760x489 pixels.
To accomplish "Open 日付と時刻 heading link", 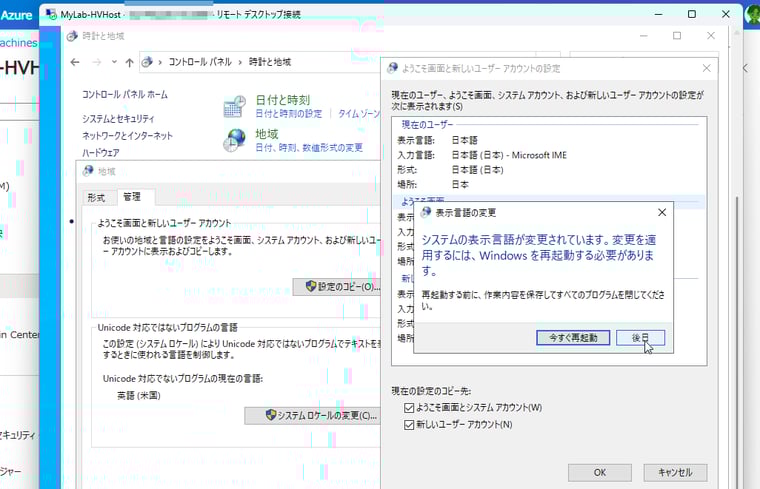I will pos(283,100).
